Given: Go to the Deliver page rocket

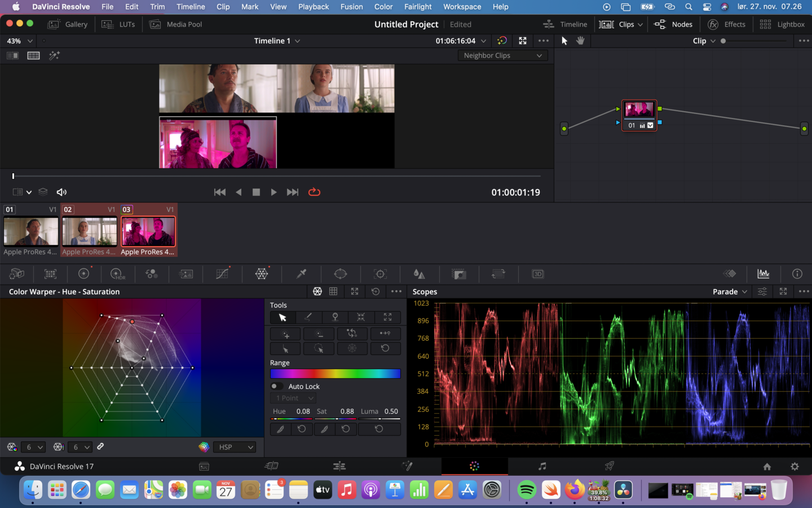Looking at the screenshot, I should 610,466.
